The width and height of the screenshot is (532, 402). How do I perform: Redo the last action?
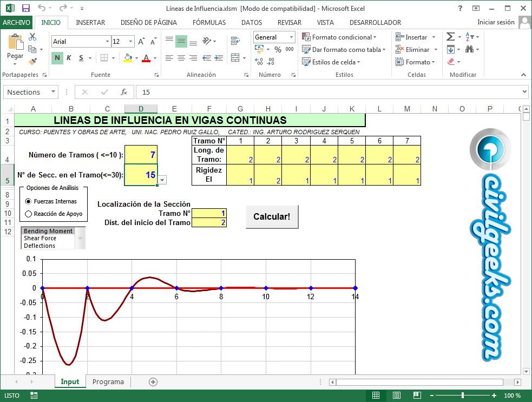63,8
